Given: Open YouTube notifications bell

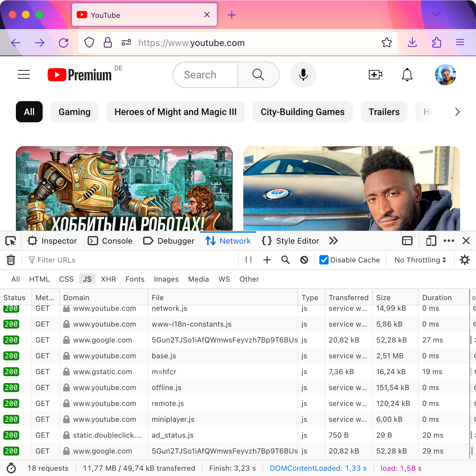Looking at the screenshot, I should point(407,75).
